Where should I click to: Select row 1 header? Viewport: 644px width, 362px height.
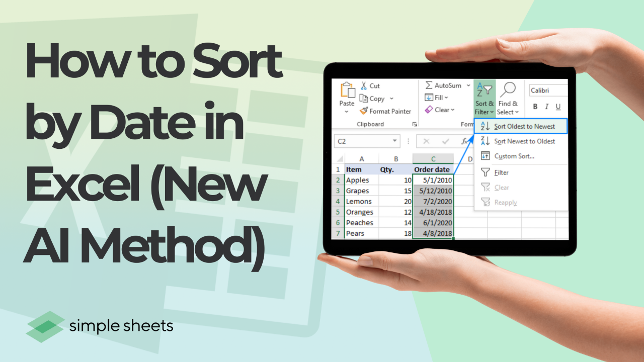[x=338, y=169]
